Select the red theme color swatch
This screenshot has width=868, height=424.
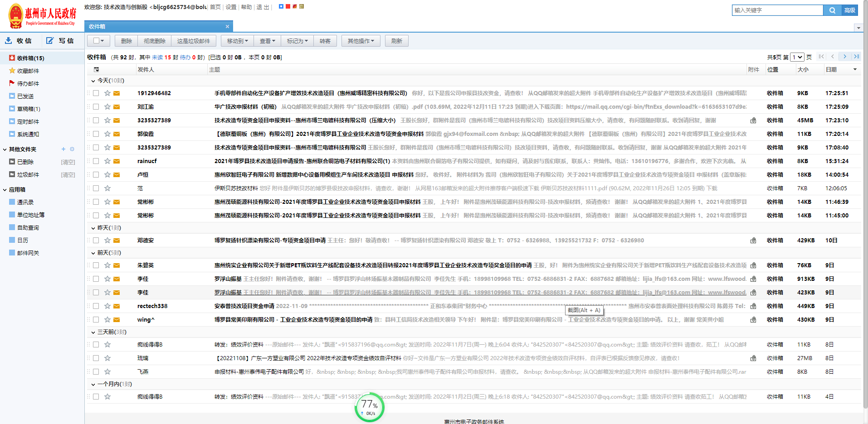(x=288, y=6)
